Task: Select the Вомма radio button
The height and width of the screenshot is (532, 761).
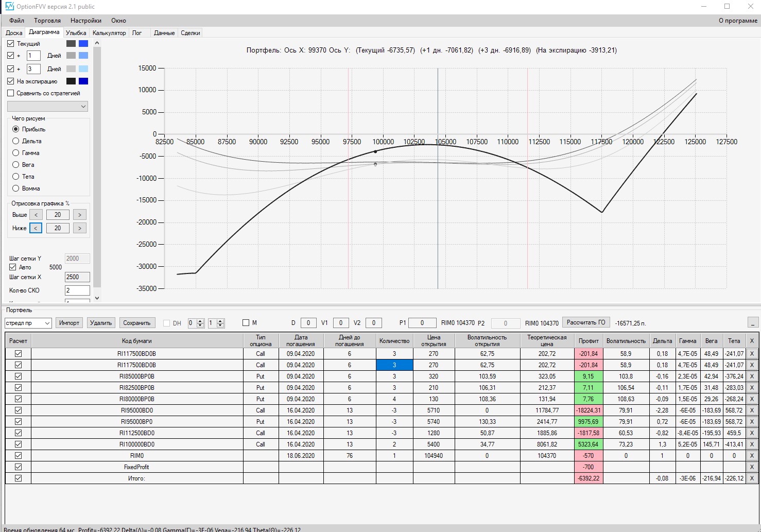Action: (x=16, y=188)
